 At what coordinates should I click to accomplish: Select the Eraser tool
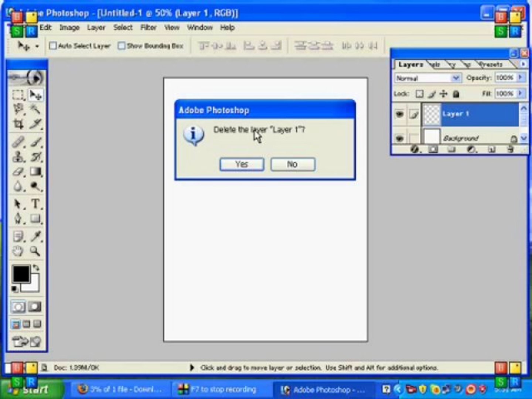pyautogui.click(x=18, y=172)
